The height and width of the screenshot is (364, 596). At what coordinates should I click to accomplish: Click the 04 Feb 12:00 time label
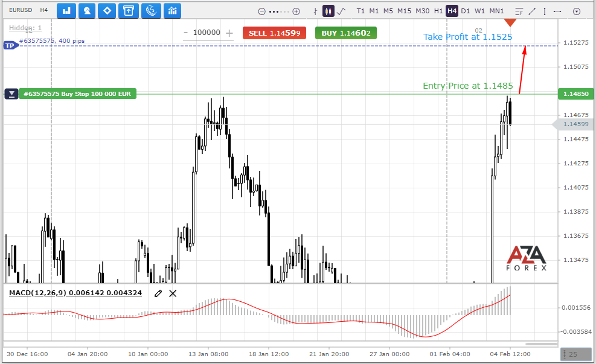(510, 354)
